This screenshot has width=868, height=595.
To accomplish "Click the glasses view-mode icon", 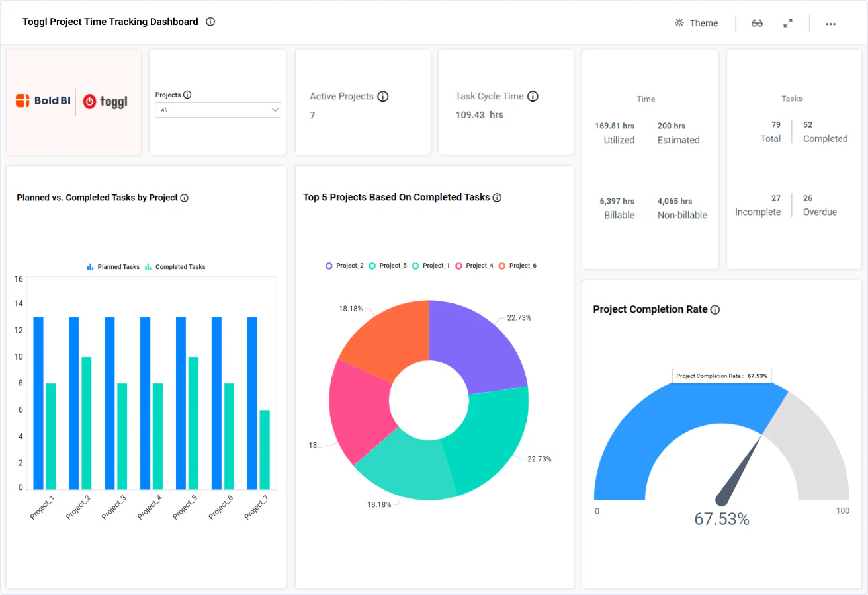I will (x=758, y=23).
